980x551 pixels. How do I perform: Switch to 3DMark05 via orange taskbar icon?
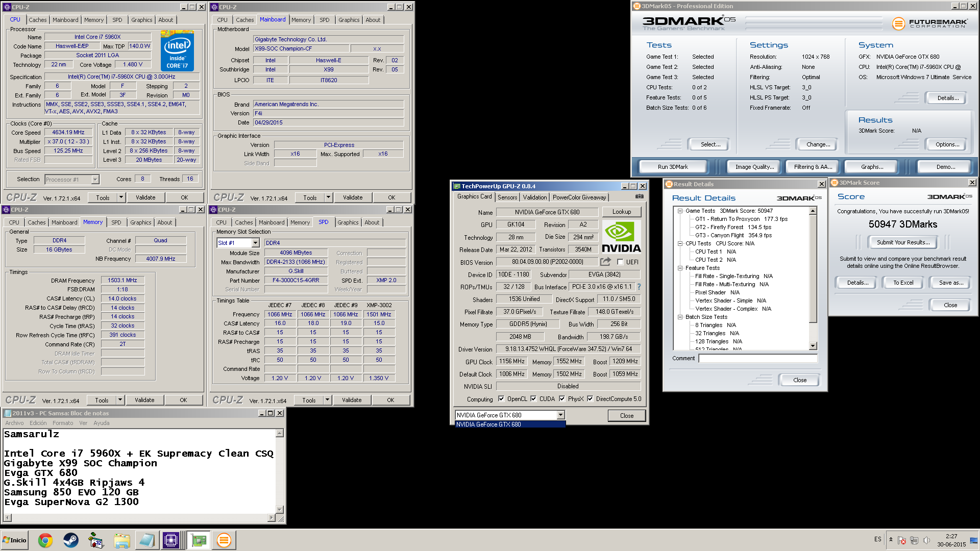click(x=224, y=540)
